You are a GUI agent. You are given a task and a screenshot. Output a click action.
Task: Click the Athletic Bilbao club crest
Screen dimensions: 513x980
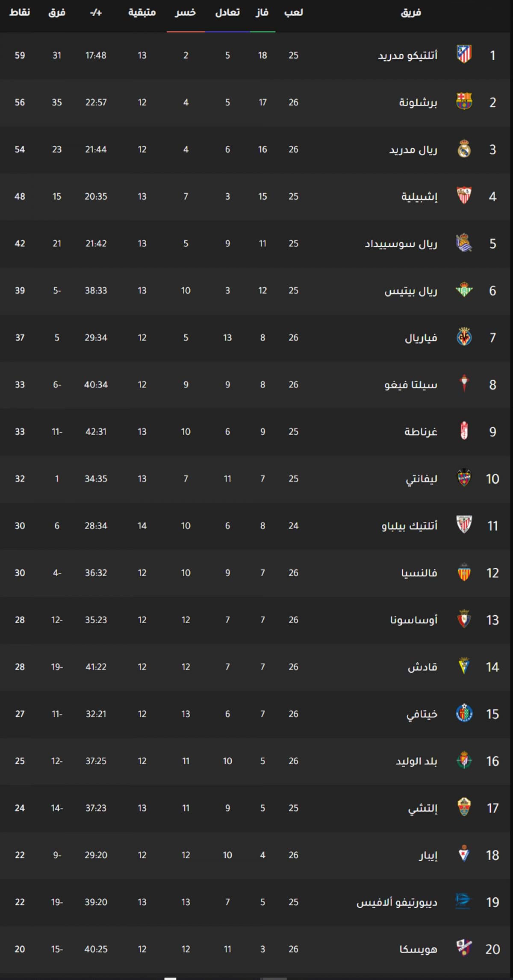[464, 525]
